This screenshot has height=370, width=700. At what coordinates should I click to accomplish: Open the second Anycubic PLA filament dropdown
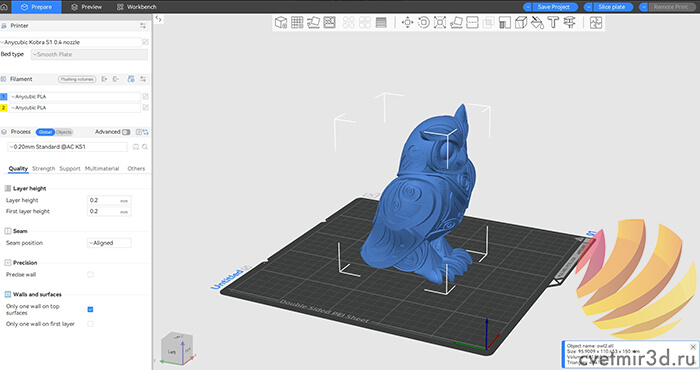[x=75, y=108]
